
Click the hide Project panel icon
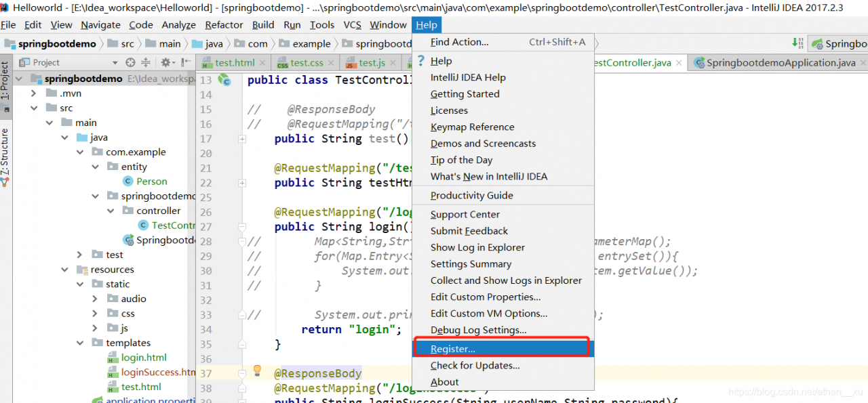(184, 62)
